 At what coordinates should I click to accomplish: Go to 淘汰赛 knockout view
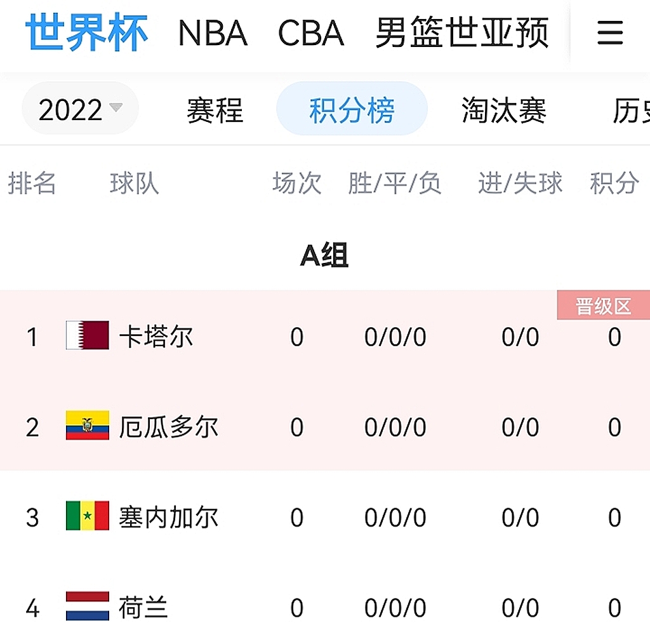point(504,111)
